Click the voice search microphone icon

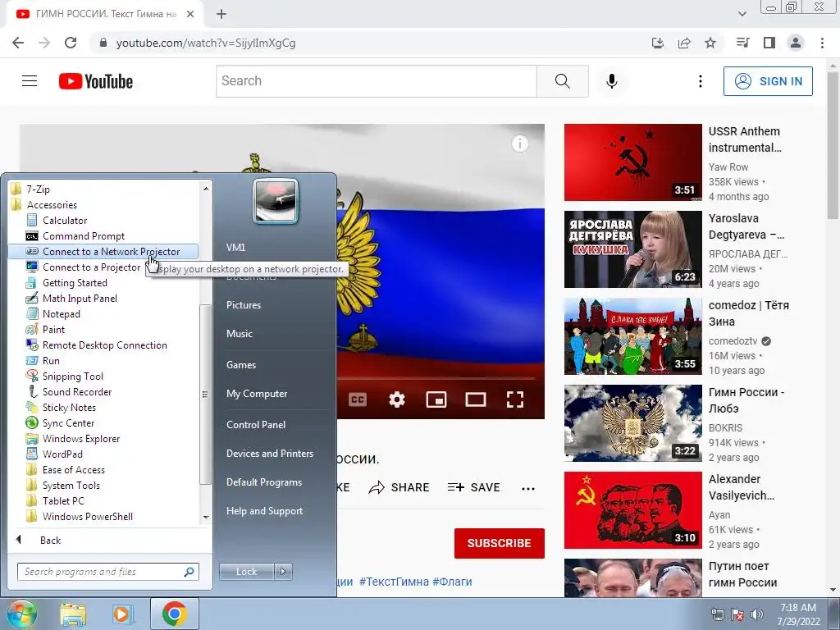(612, 81)
